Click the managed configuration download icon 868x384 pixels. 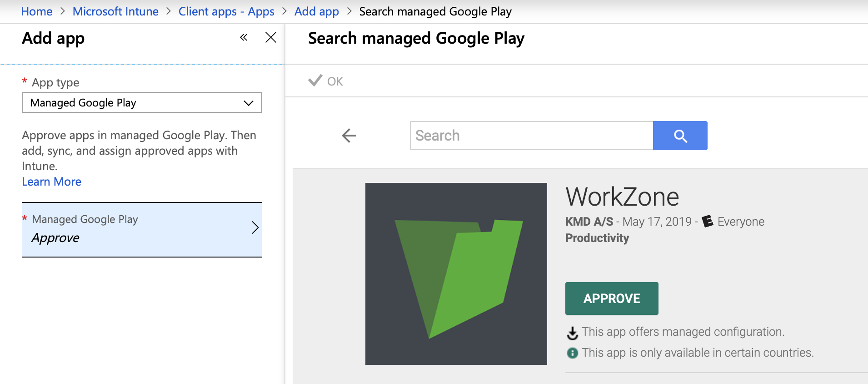(x=573, y=333)
